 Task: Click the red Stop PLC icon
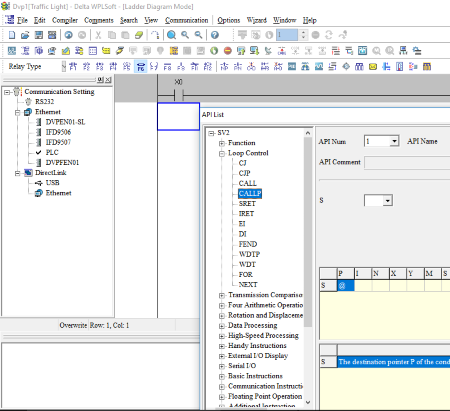click(x=228, y=51)
